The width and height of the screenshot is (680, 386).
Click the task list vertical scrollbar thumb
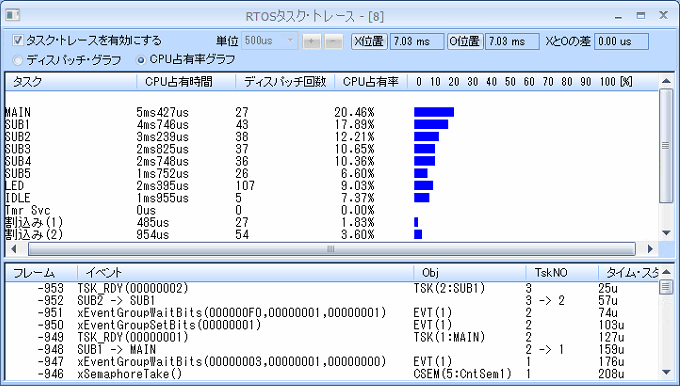[x=666, y=146]
